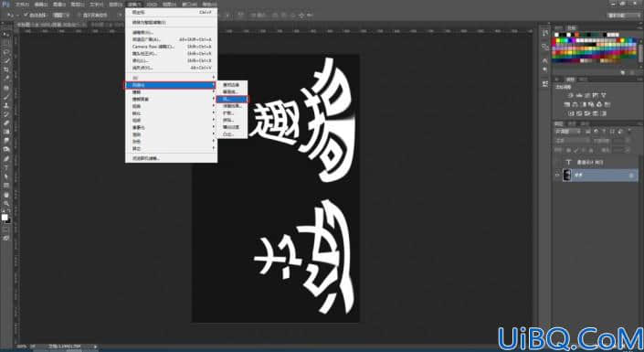Switch to the Channels tab
The image size is (644, 352).
(571, 123)
